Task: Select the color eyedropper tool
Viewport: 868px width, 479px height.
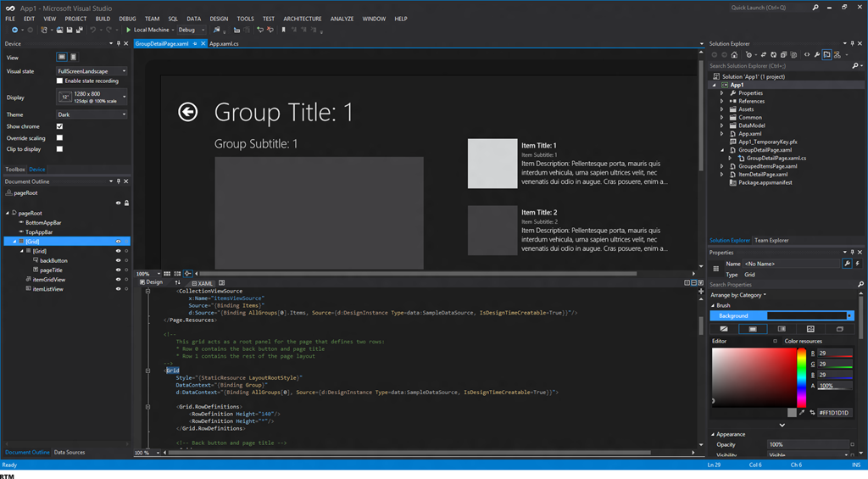Action: pos(802,413)
